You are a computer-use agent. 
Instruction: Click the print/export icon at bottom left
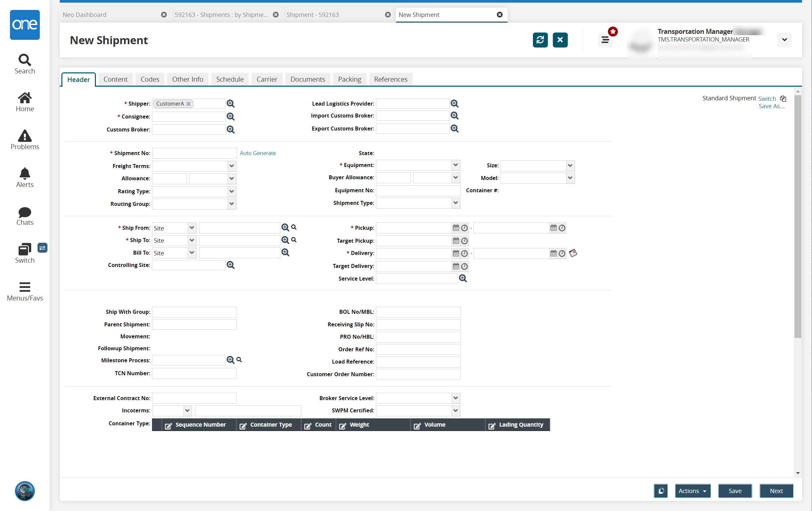(661, 491)
